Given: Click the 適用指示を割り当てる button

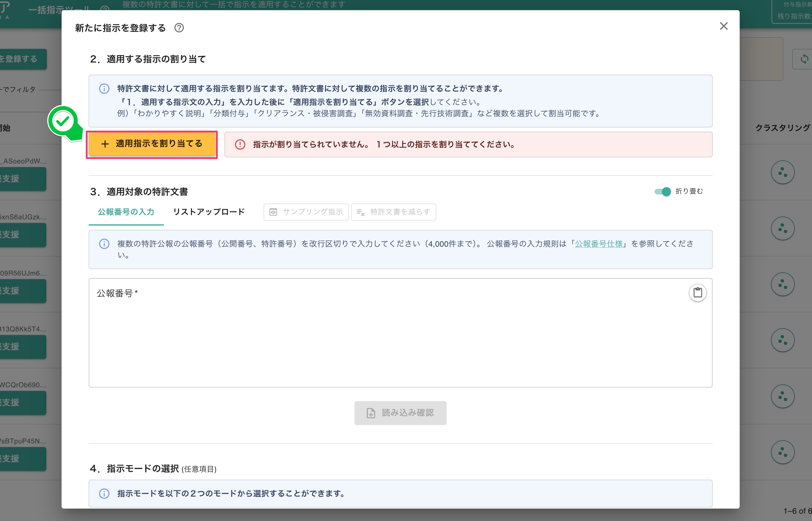Looking at the screenshot, I should pos(152,144).
